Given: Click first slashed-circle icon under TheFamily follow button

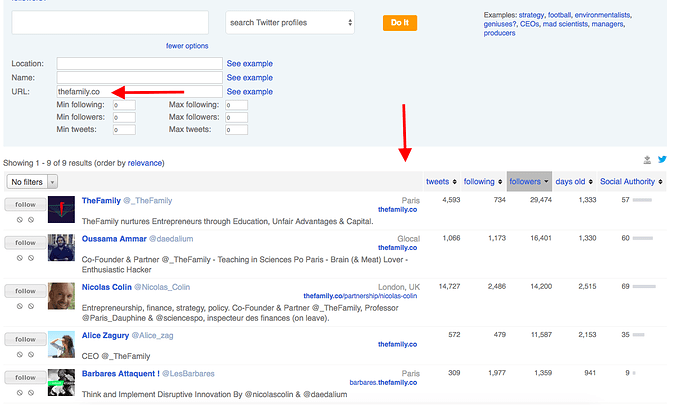Looking at the screenshot, I should (20, 220).
